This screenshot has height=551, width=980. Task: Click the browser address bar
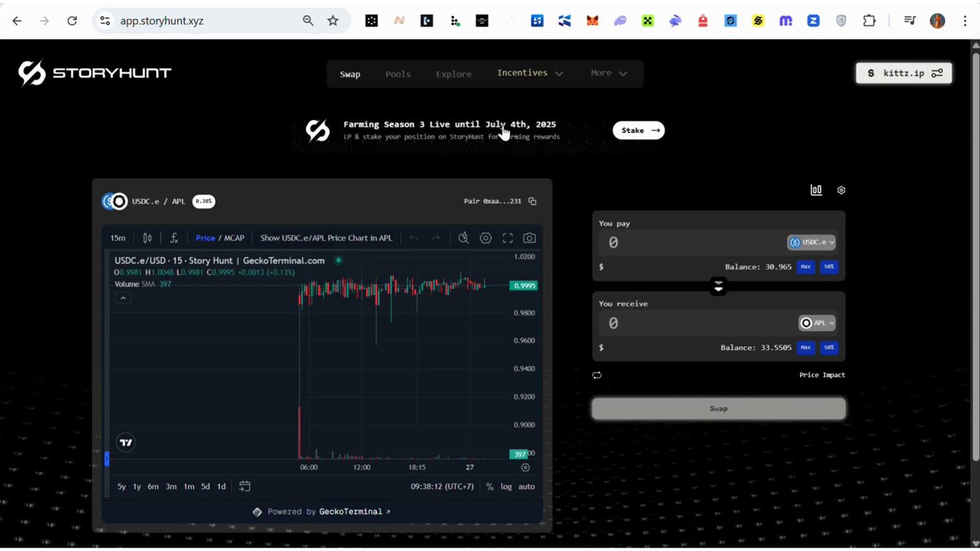[208, 21]
